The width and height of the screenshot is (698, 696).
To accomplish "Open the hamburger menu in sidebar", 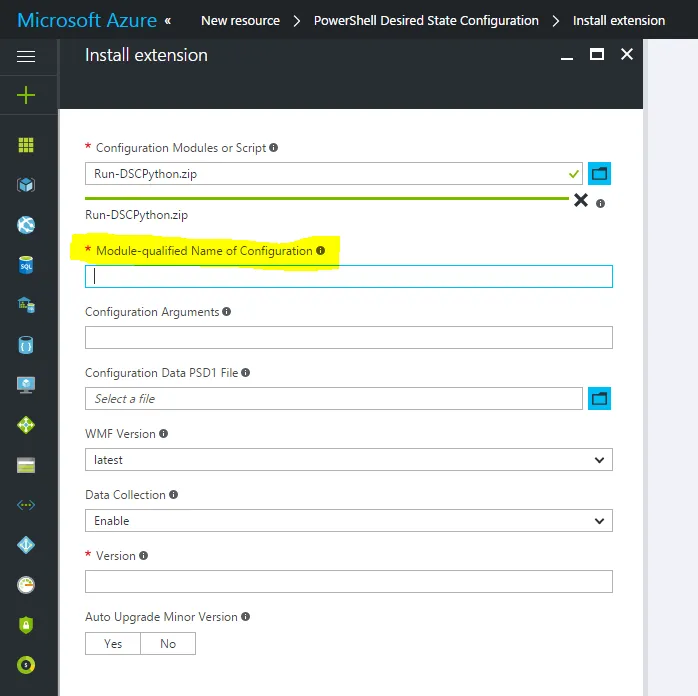I will (26, 57).
